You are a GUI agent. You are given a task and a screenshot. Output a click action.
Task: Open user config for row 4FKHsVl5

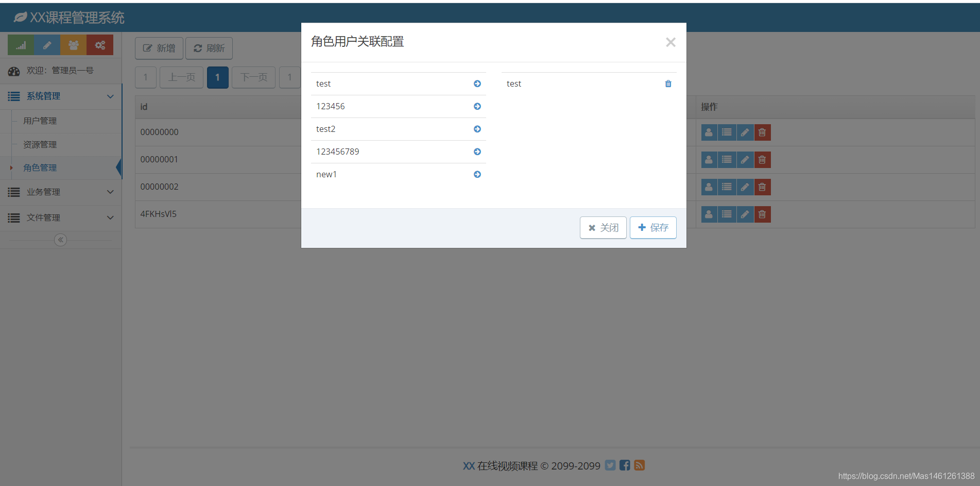tap(709, 214)
